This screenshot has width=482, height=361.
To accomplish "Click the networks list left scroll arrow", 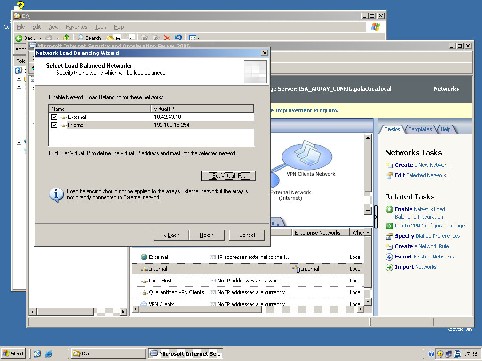I will [x=135, y=310].
